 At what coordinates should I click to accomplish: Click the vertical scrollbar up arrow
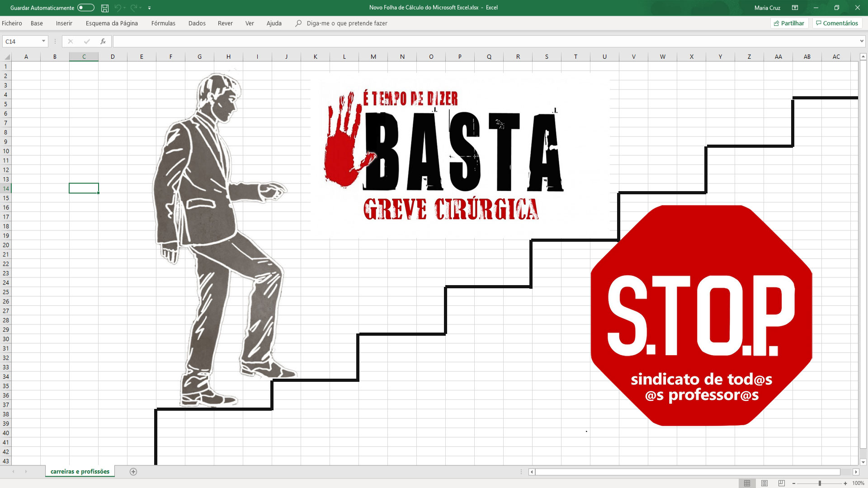pos(863,56)
